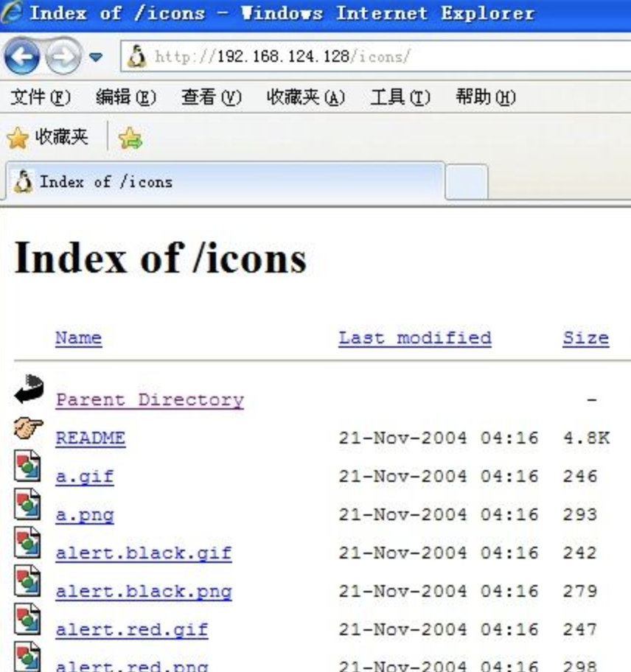Open the 查看(V) menu

[212, 97]
